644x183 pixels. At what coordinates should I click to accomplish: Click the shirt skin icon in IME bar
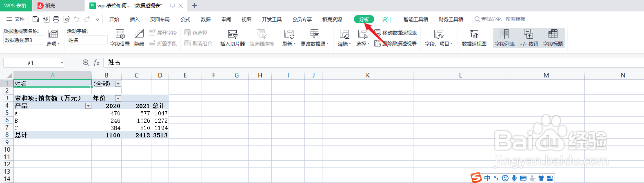point(541,178)
